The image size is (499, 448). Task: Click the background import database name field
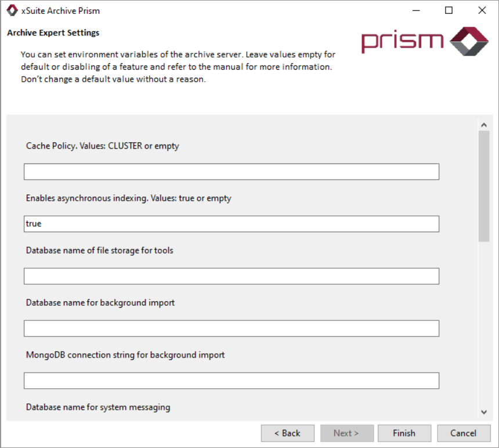coord(231,328)
